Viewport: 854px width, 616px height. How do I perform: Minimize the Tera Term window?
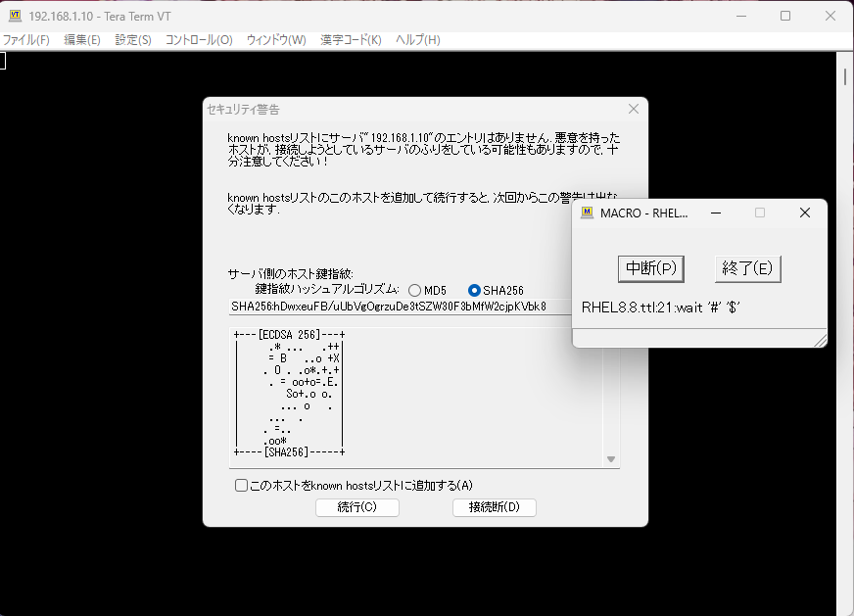coord(741,16)
